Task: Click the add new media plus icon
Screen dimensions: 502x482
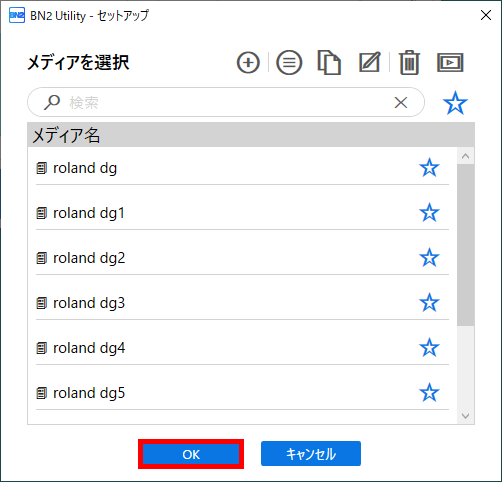Action: (248, 62)
